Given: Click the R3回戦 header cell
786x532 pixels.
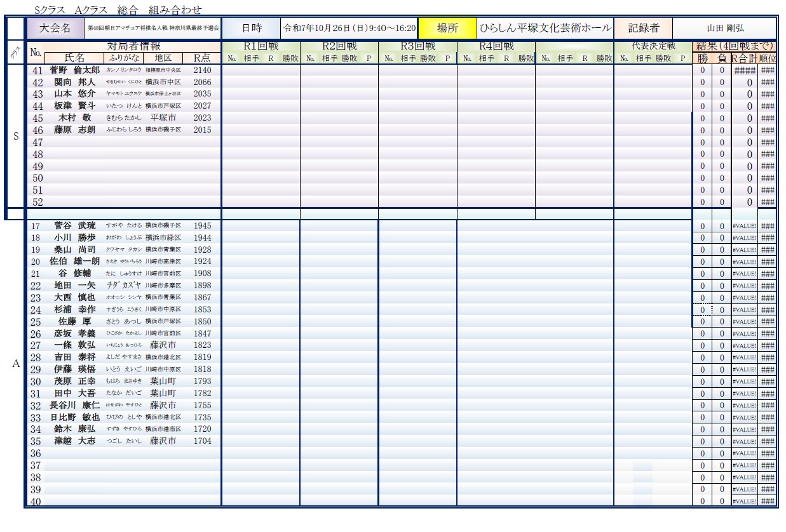Looking at the screenshot, I should point(417,46).
